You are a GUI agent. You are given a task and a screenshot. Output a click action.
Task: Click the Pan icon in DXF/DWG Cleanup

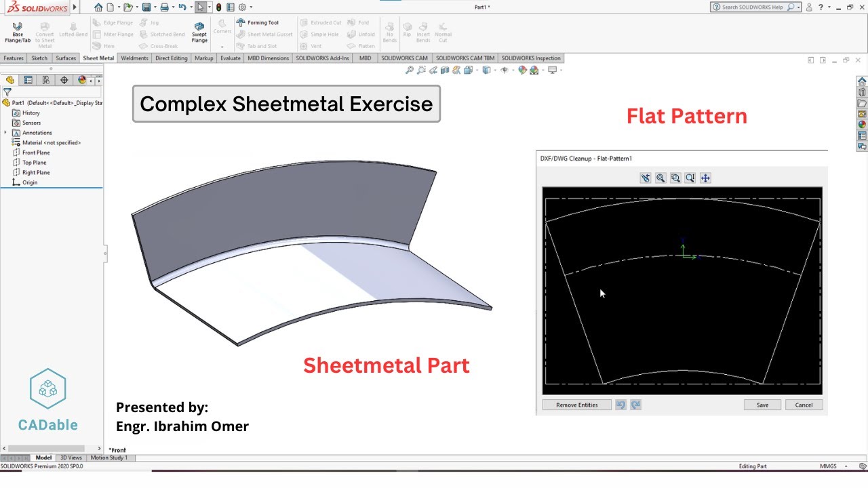pyautogui.click(x=705, y=178)
